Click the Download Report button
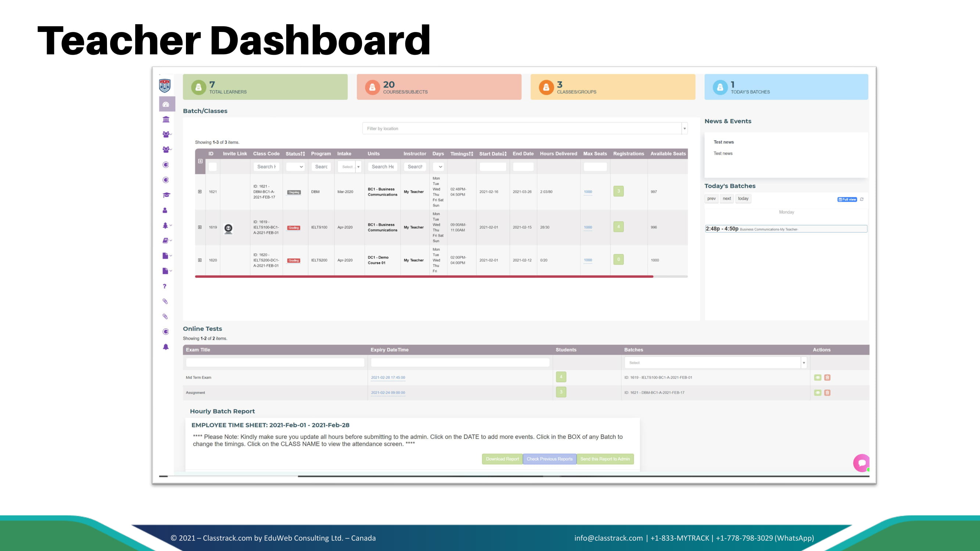Screen dimensions: 980x551 (502, 459)
